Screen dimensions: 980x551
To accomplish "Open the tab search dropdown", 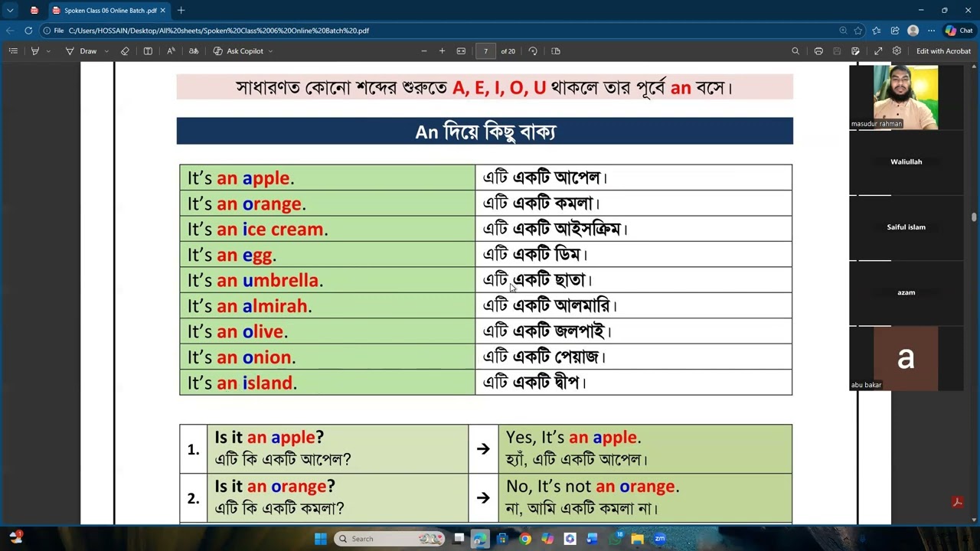I will point(10,11).
